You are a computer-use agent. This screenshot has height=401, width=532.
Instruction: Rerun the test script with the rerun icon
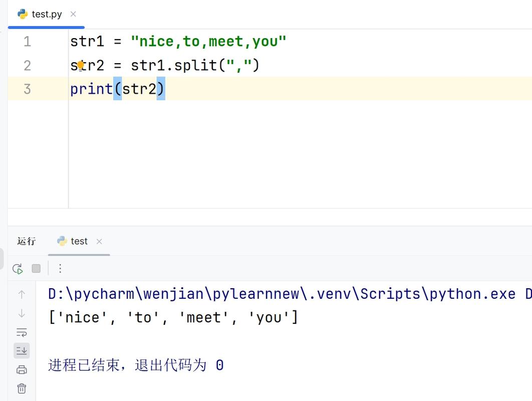(17, 268)
